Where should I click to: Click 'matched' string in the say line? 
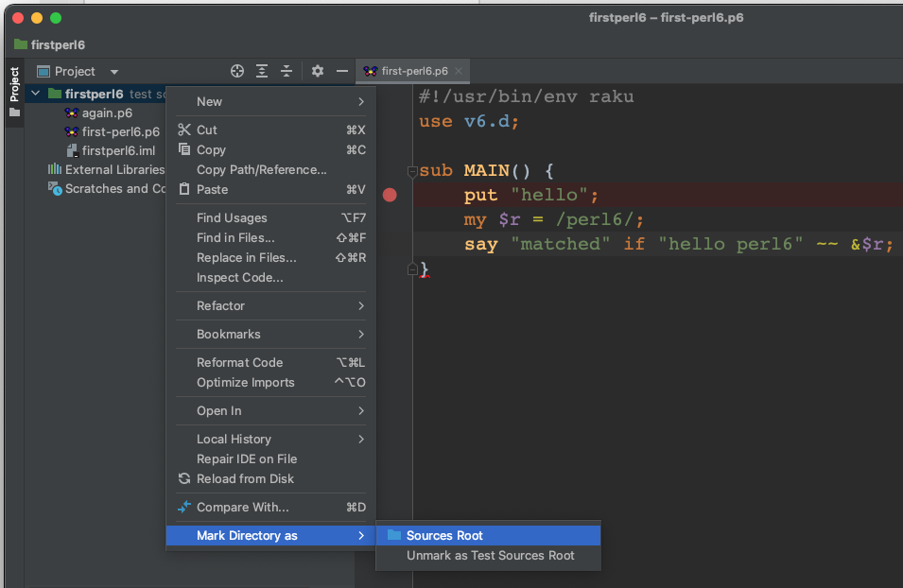(560, 244)
